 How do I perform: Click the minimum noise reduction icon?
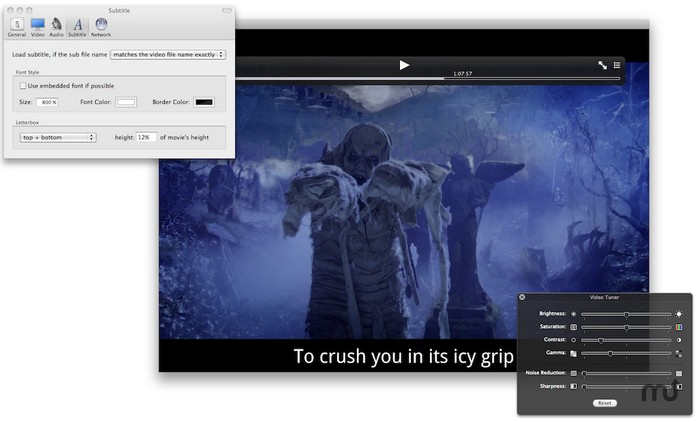coord(574,373)
